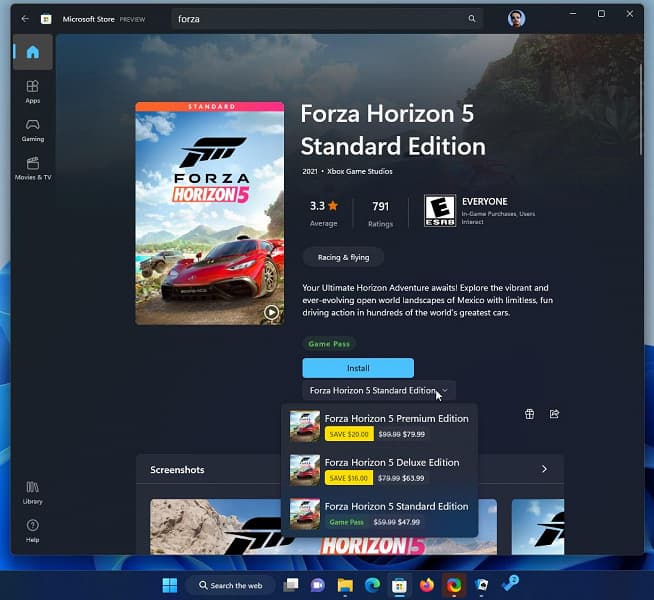Open the Library in sidebar
The image size is (654, 600).
pos(33,493)
